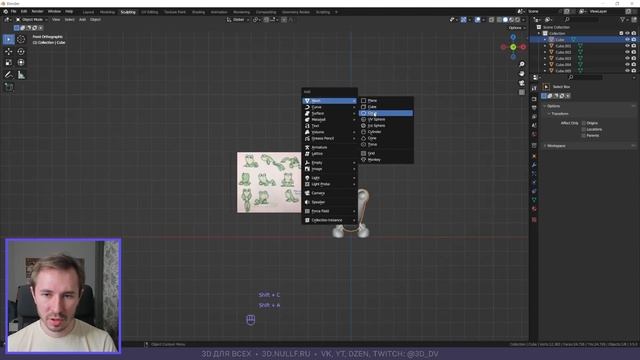The width and height of the screenshot is (640, 360).
Task: Enable Affect Only Locations checkbox
Action: [x=584, y=129]
